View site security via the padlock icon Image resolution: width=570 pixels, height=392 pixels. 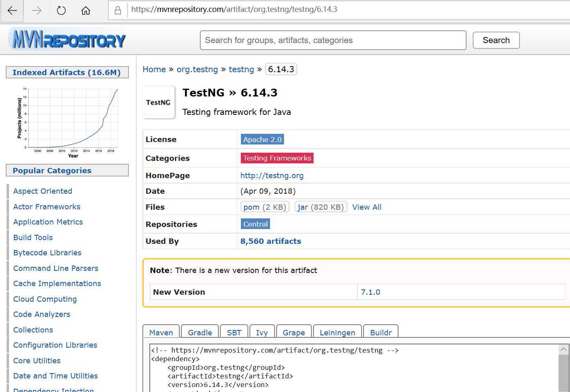(118, 10)
